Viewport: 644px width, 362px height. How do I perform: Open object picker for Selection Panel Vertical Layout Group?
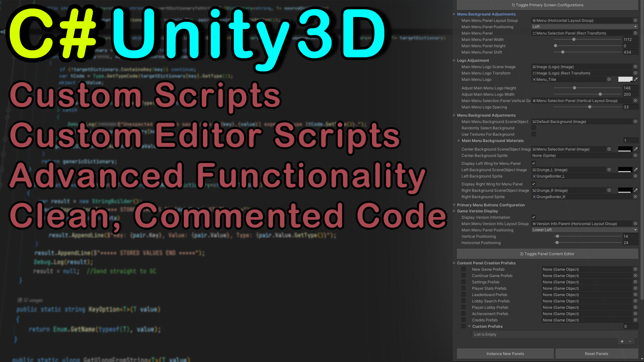click(x=635, y=101)
